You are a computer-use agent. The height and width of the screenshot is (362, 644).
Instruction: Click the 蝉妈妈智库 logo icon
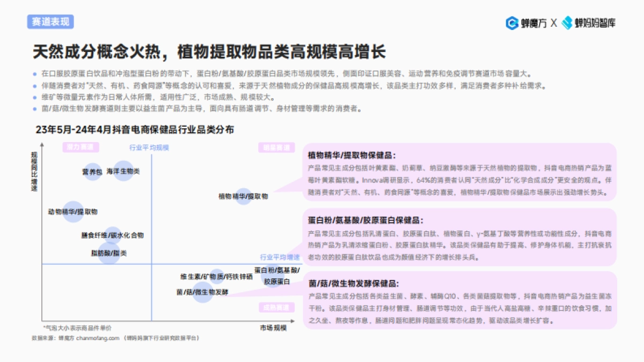[x=566, y=21]
